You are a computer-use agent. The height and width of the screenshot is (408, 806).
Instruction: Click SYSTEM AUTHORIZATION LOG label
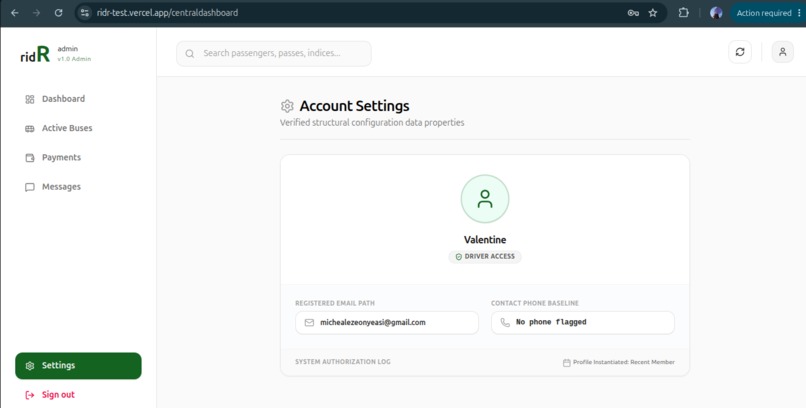click(x=343, y=362)
